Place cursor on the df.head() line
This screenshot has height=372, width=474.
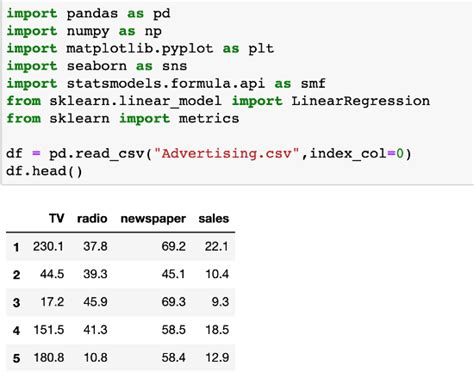pyautogui.click(x=44, y=171)
